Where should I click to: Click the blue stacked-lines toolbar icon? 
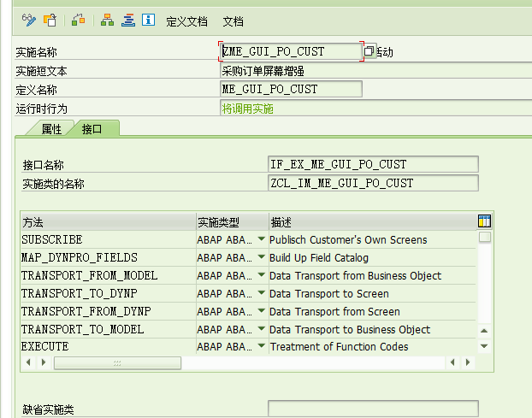[127, 20]
